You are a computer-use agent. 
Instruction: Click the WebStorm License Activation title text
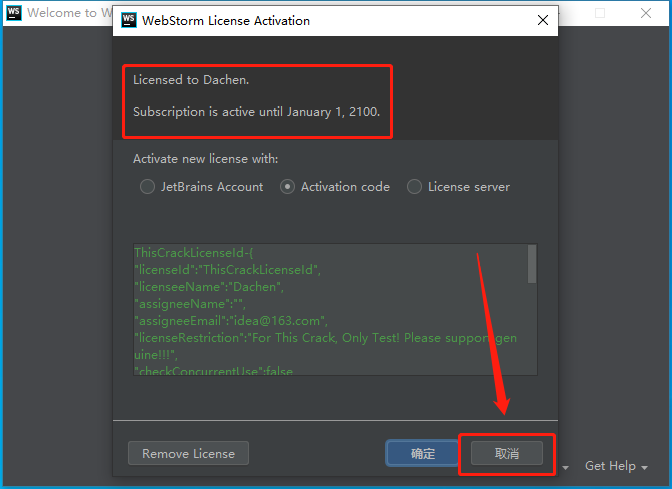226,21
